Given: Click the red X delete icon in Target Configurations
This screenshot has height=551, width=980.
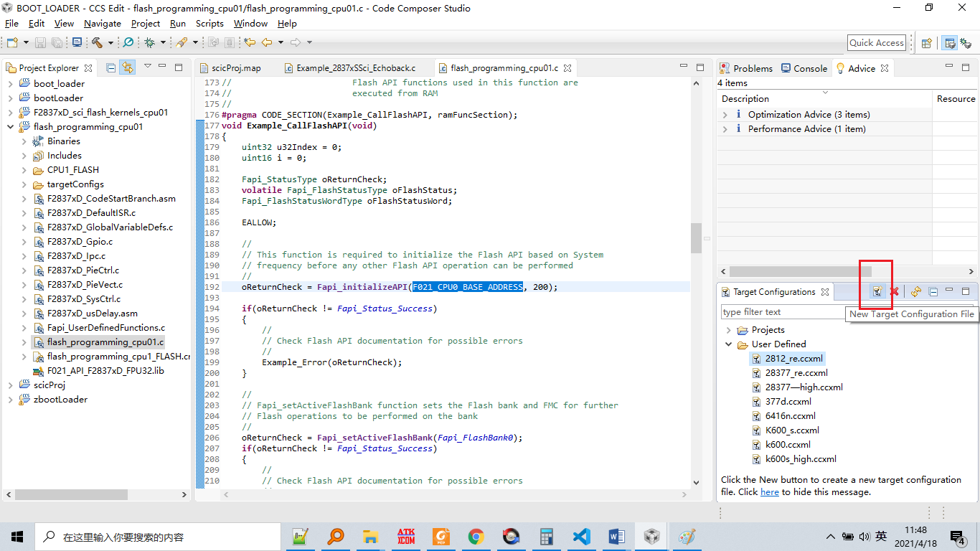Looking at the screenshot, I should [895, 291].
